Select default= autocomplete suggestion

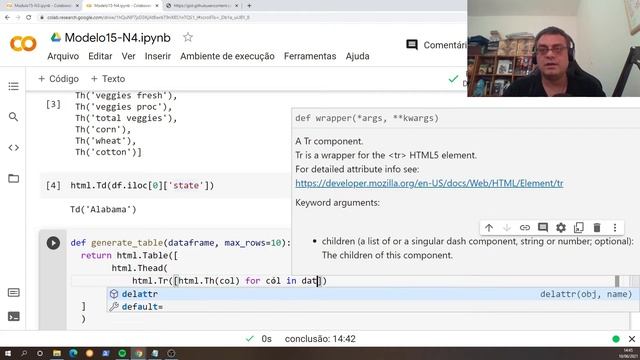(x=373, y=307)
